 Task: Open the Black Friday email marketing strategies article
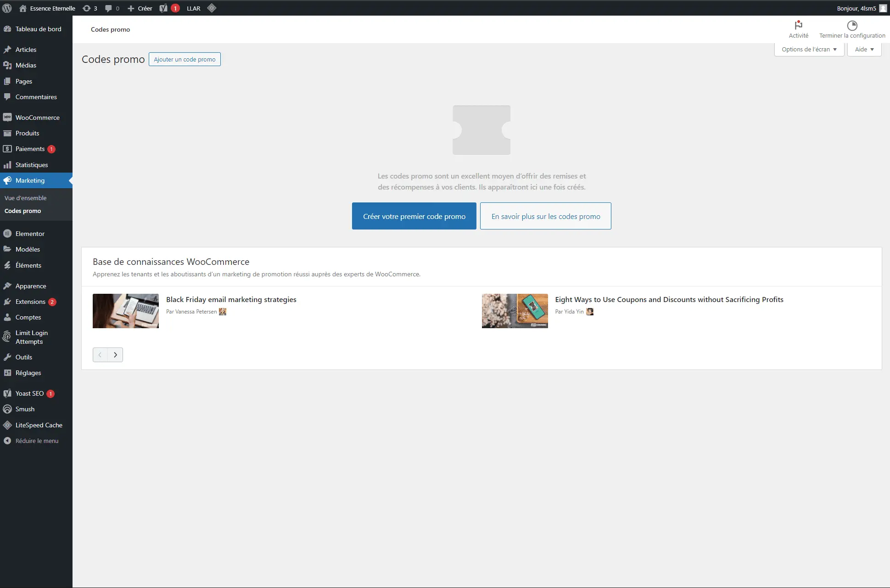pos(231,299)
